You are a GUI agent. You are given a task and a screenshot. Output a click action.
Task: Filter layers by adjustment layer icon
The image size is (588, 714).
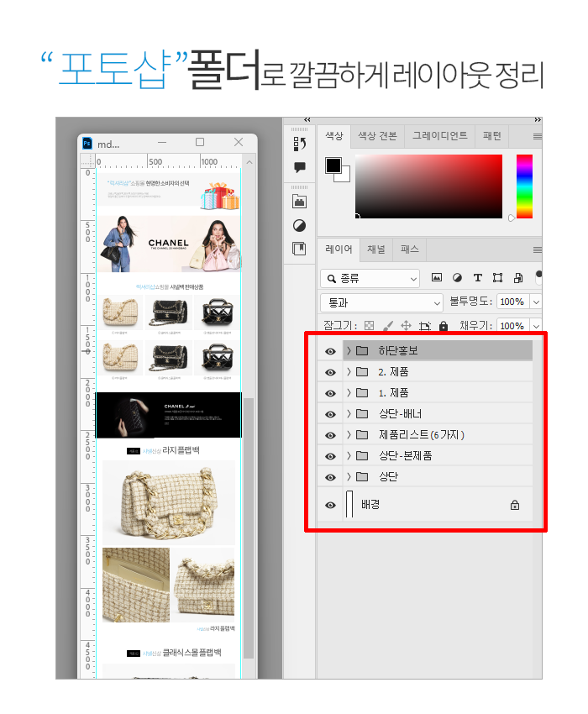[x=457, y=278]
